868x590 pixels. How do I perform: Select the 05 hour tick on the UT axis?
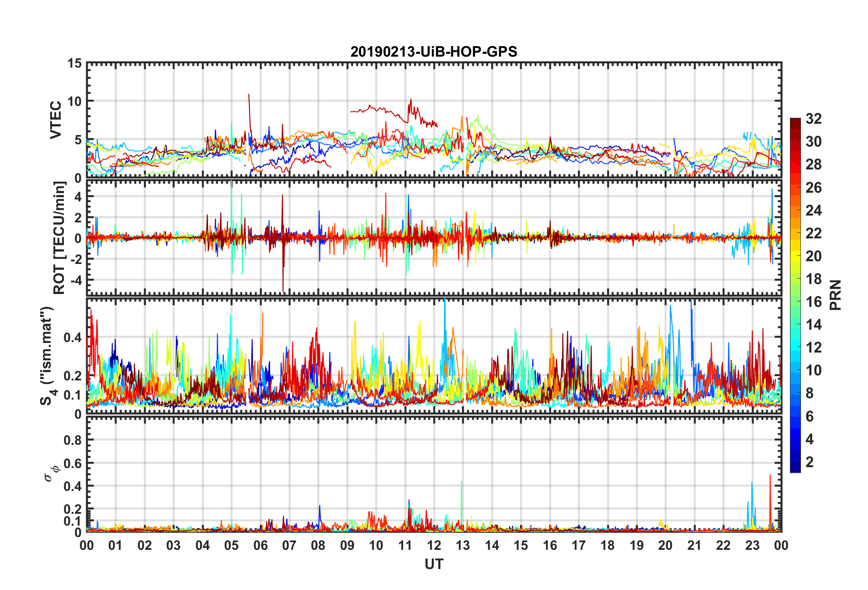click(231, 545)
